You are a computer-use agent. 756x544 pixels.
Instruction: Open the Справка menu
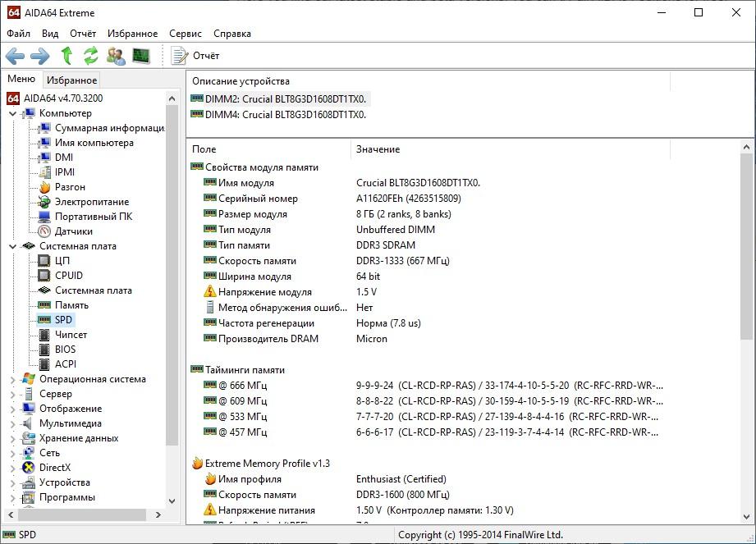point(232,34)
